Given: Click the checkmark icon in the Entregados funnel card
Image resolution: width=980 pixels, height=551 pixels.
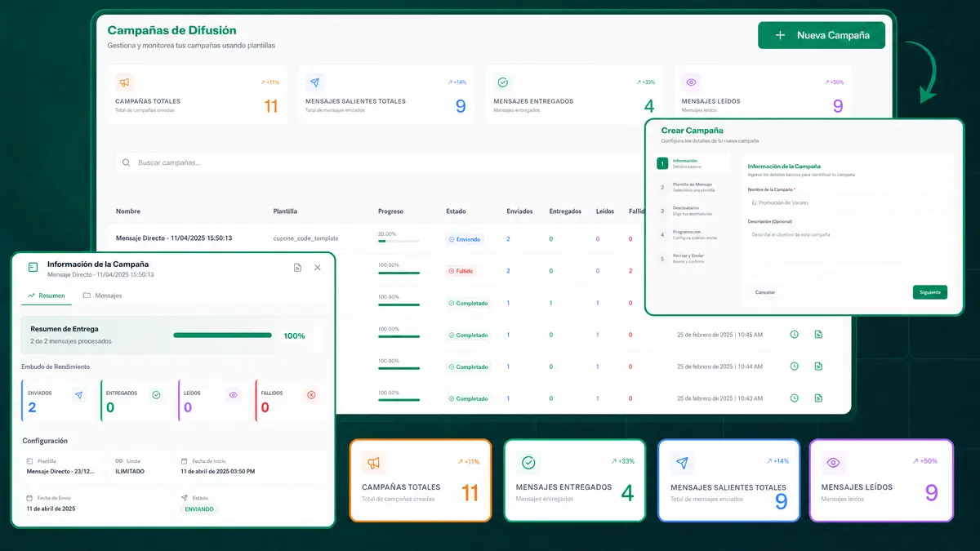Looking at the screenshot, I should click(x=156, y=395).
